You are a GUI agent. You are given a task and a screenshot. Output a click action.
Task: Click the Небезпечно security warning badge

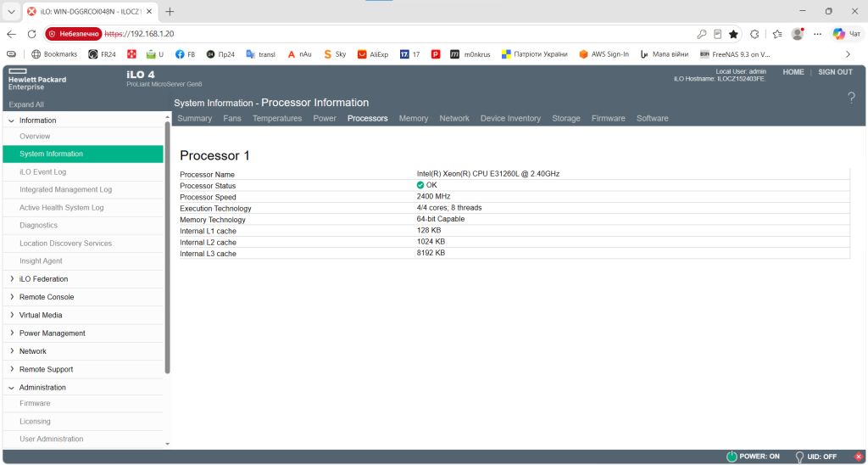point(73,34)
